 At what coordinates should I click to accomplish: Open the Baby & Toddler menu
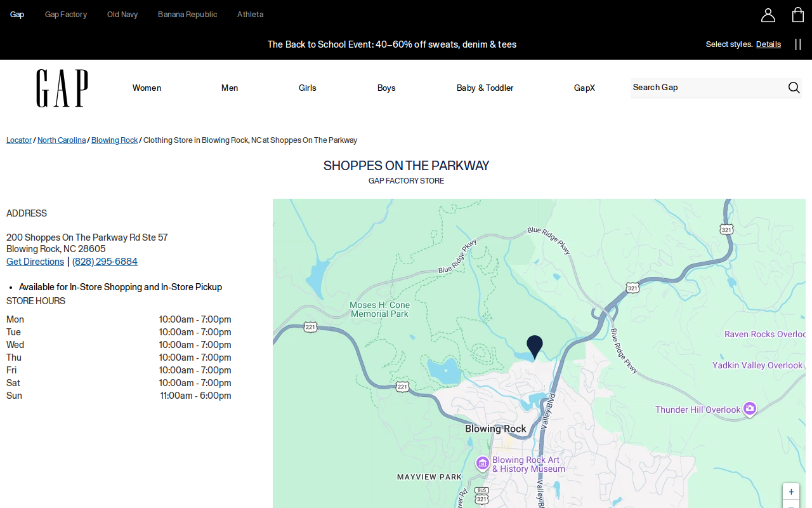coord(485,88)
